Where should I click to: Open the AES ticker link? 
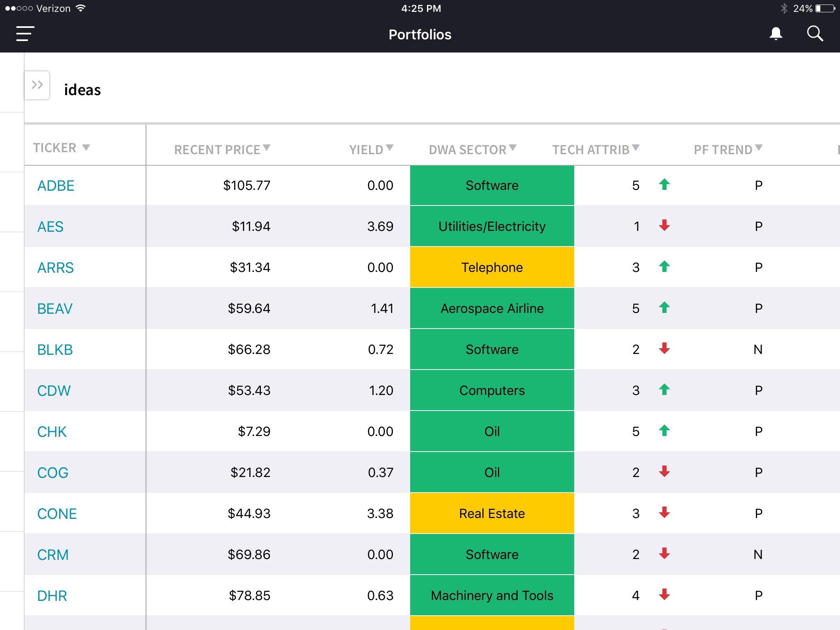point(50,226)
